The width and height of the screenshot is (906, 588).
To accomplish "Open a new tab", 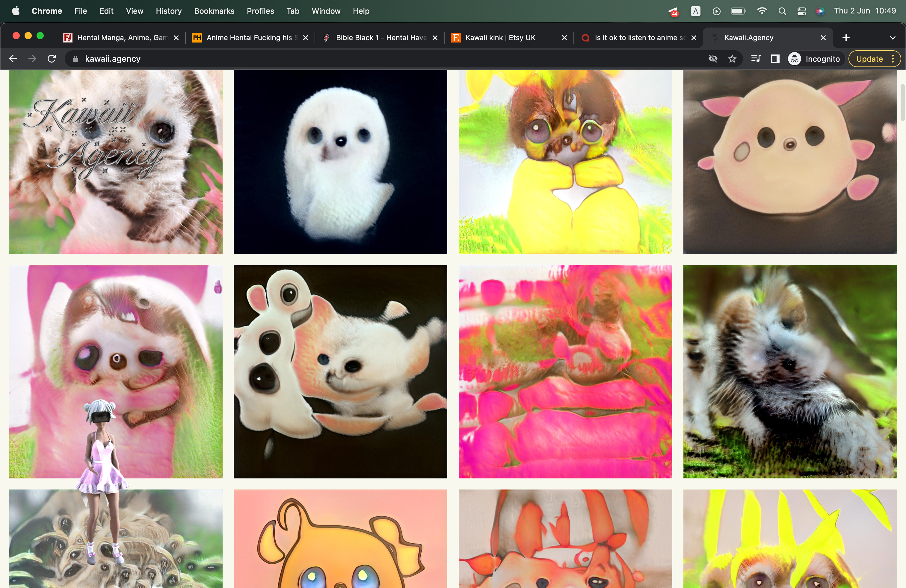I will (846, 38).
